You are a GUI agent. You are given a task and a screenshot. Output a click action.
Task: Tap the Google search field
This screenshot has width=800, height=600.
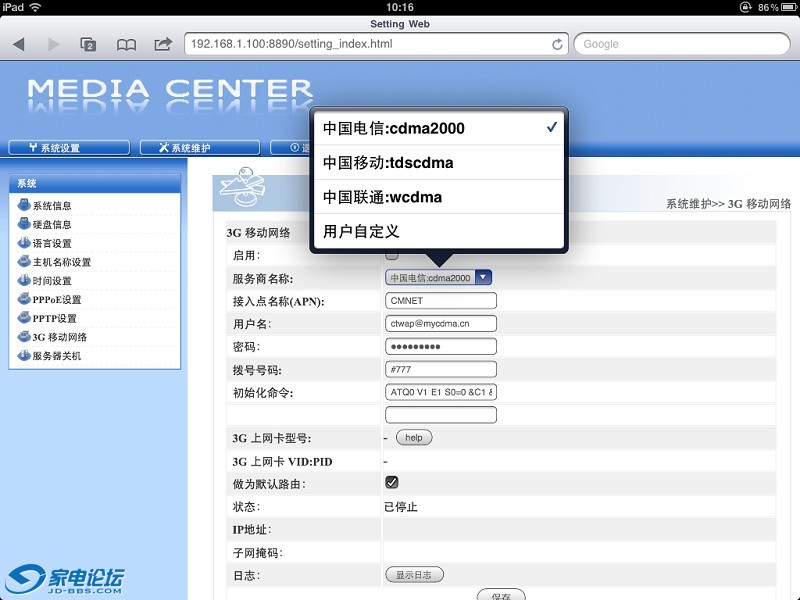pyautogui.click(x=682, y=44)
